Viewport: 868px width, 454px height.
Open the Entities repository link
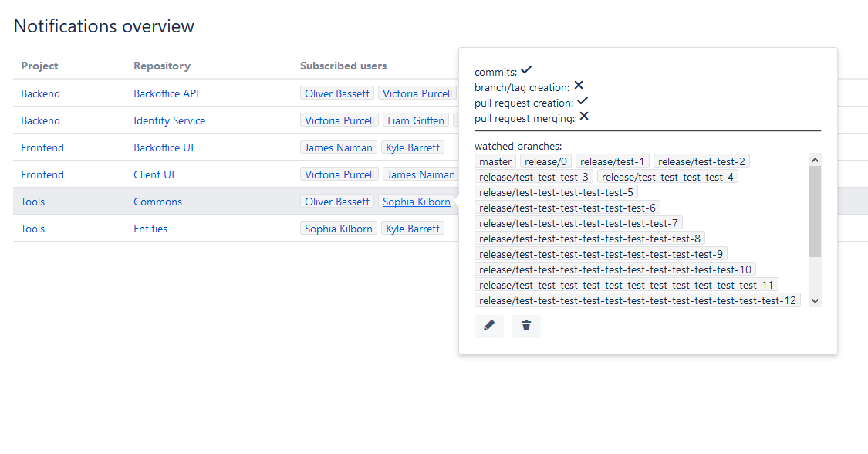(150, 229)
